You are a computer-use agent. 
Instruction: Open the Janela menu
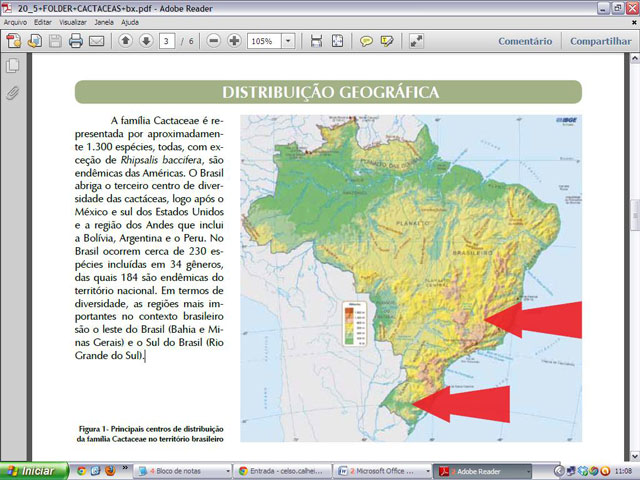pyautogui.click(x=104, y=22)
